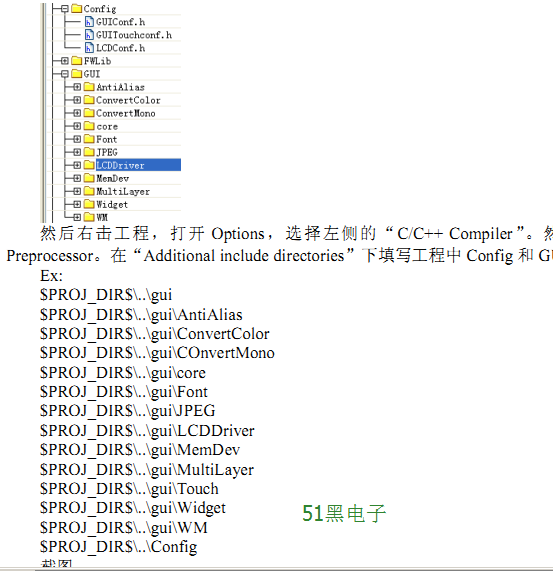Click the AntiAlias folder icon
Image resolution: width=553 pixels, height=571 pixels.
89,87
